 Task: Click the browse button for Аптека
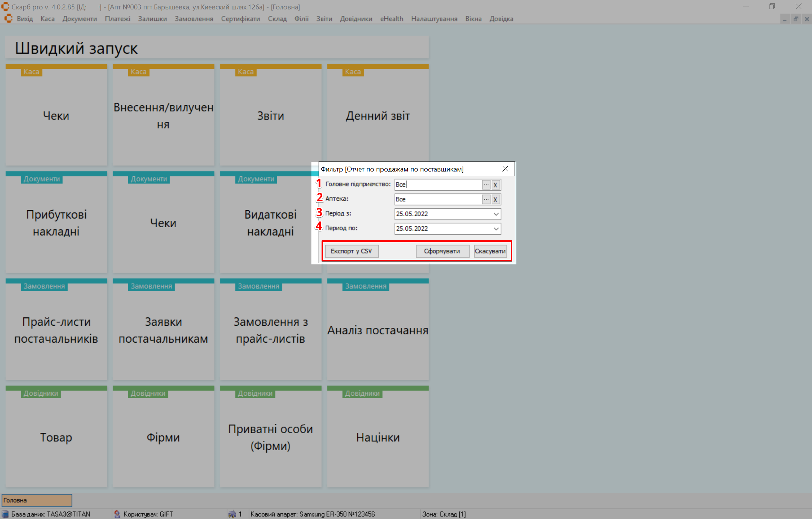(486, 199)
